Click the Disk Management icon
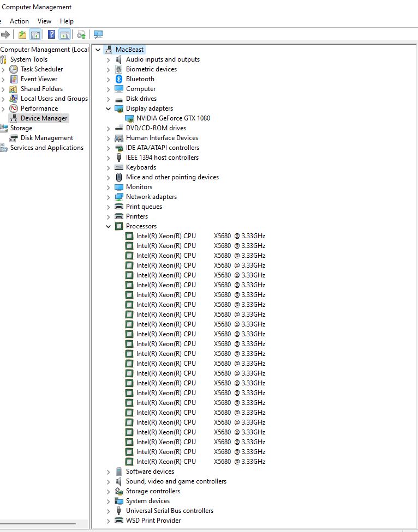The image size is (418, 532). tap(14, 138)
